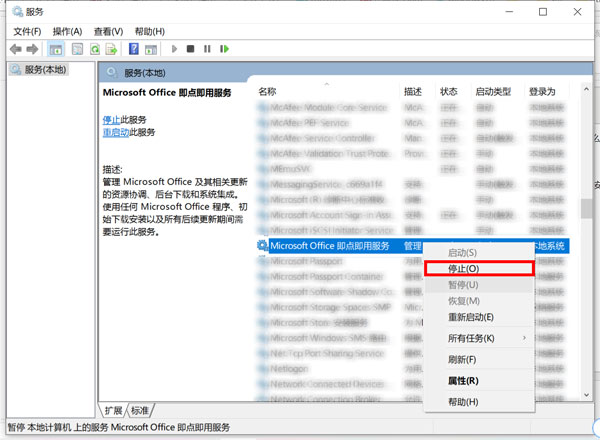This screenshot has width=600, height=440.
Task: Refresh the service list via toolbar icon
Action: coord(95,49)
